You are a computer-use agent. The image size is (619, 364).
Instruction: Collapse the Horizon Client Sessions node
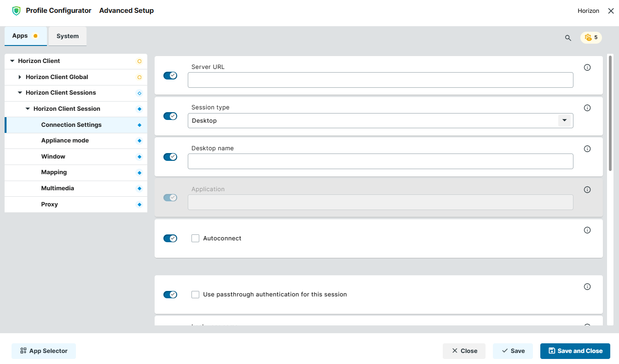click(x=20, y=93)
